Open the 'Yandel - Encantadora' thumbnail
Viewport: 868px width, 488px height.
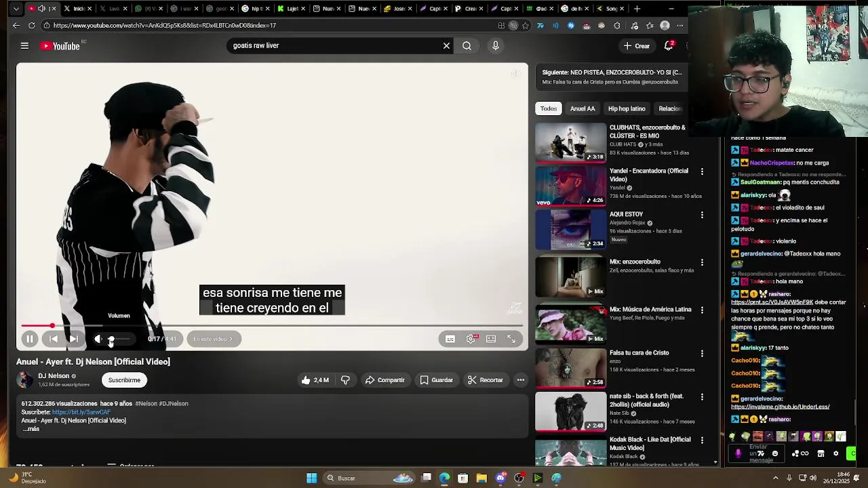[x=571, y=186]
